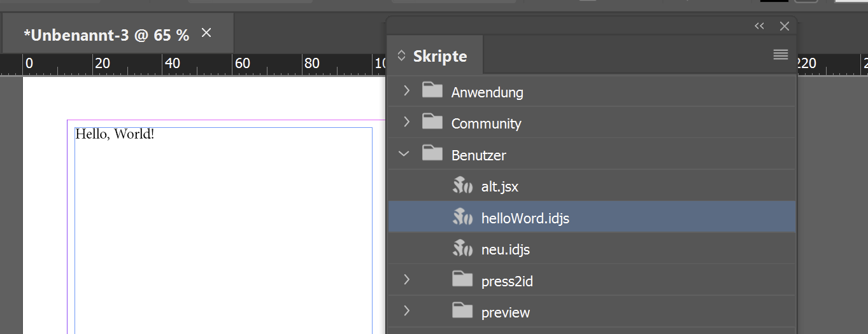Viewport: 868px width, 334px height.
Task: Click the horizontal ruler at mark 40
Action: coord(172,64)
